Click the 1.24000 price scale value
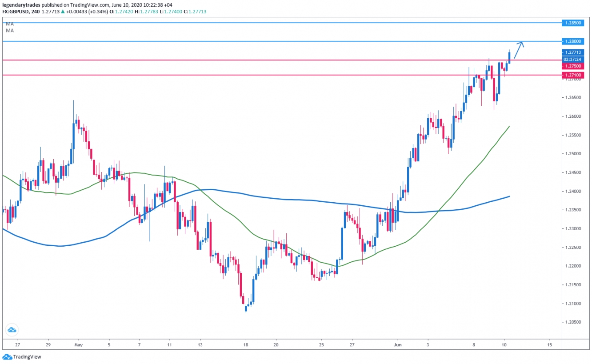The image size is (592, 364). point(572,191)
